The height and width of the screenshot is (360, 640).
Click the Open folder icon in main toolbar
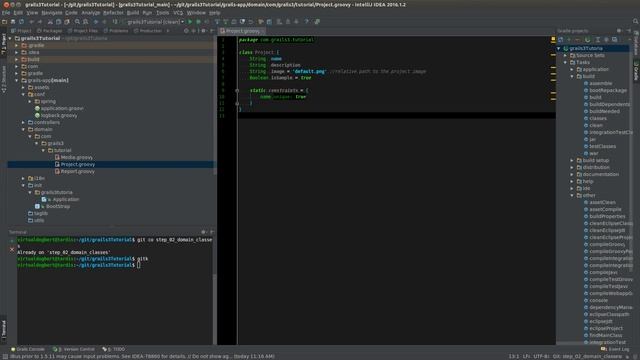pos(4,22)
